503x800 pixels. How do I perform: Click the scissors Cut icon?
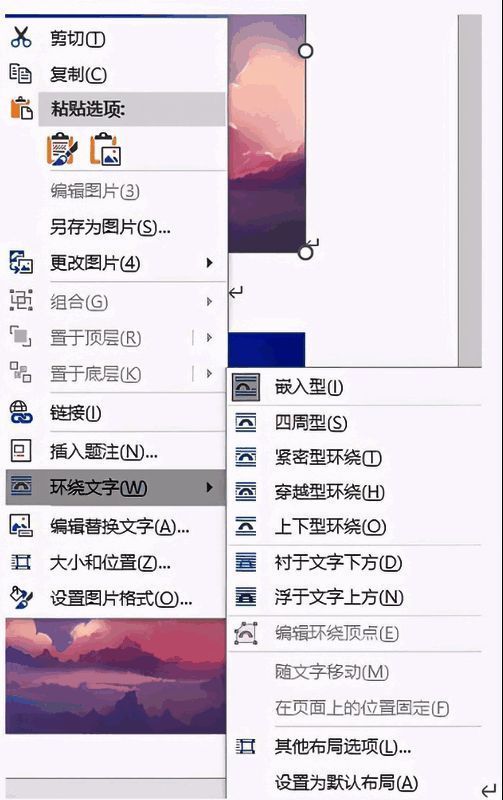pos(21,38)
